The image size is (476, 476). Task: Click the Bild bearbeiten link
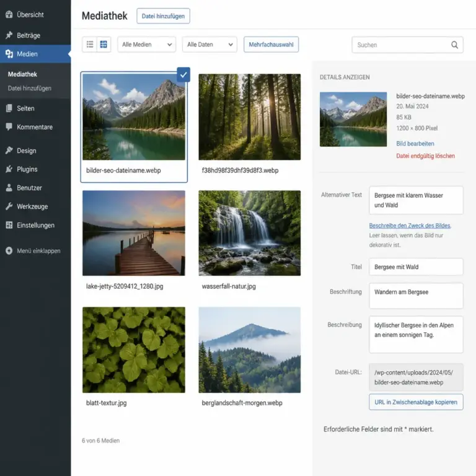(x=415, y=143)
